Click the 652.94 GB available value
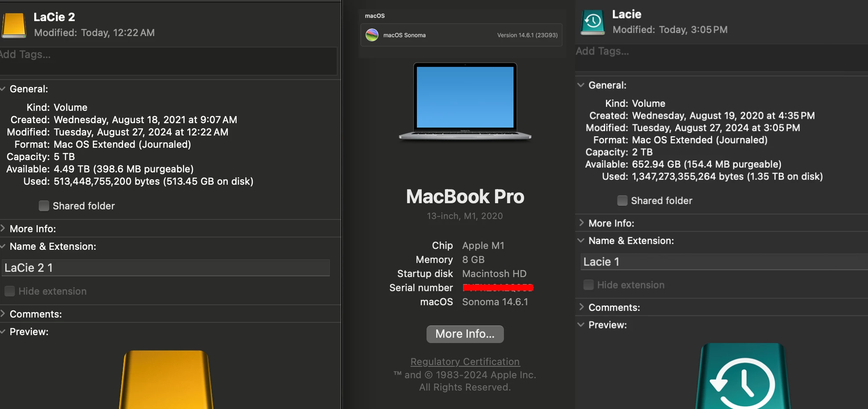Image resolution: width=868 pixels, height=409 pixels. coord(707,164)
